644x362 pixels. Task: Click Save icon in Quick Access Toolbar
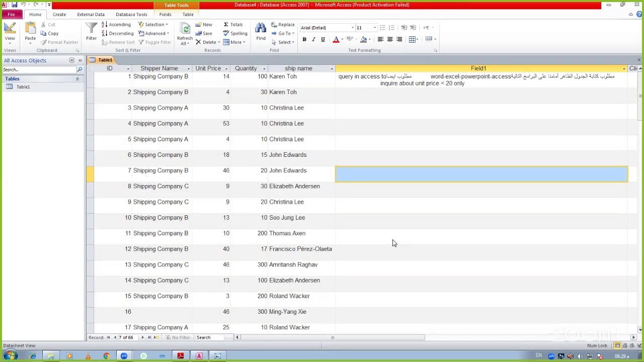14,5
